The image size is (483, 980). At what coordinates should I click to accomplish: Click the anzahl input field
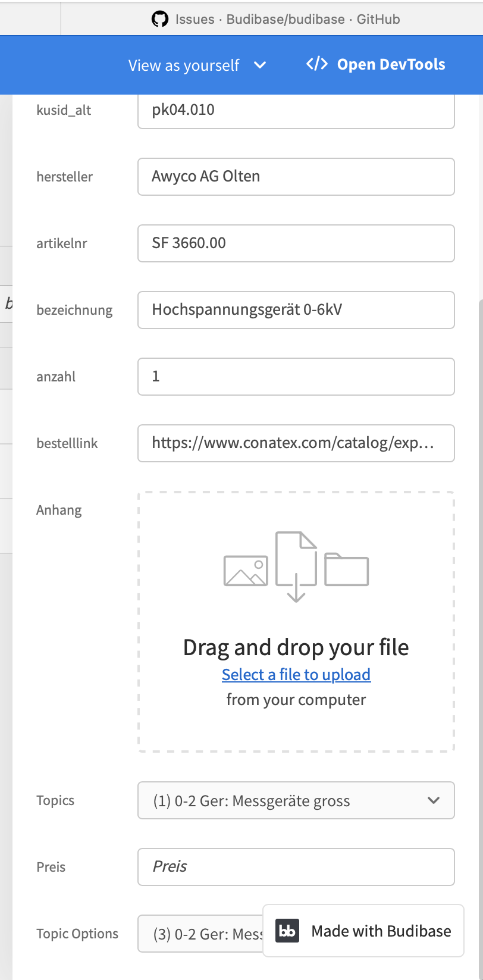coord(296,377)
